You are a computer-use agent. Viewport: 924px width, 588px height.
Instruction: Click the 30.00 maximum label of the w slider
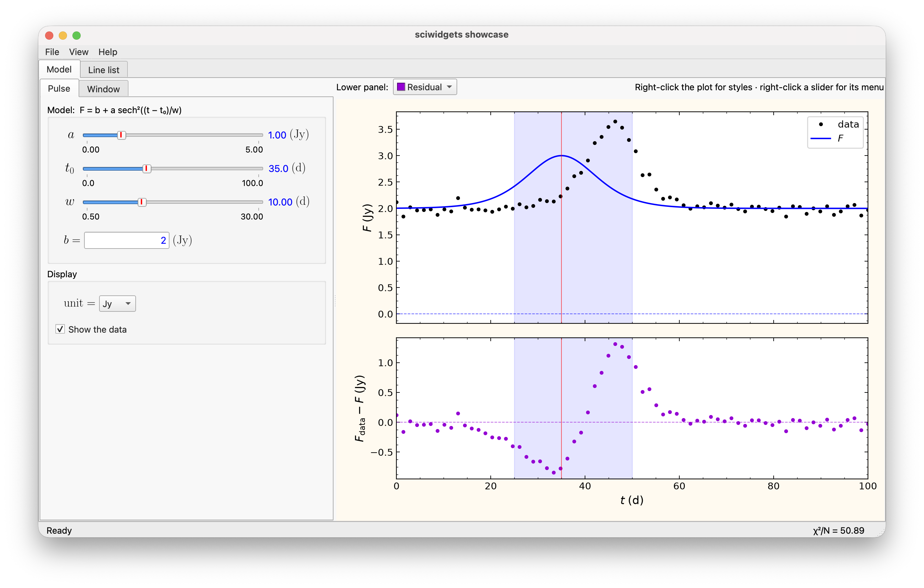point(252,216)
